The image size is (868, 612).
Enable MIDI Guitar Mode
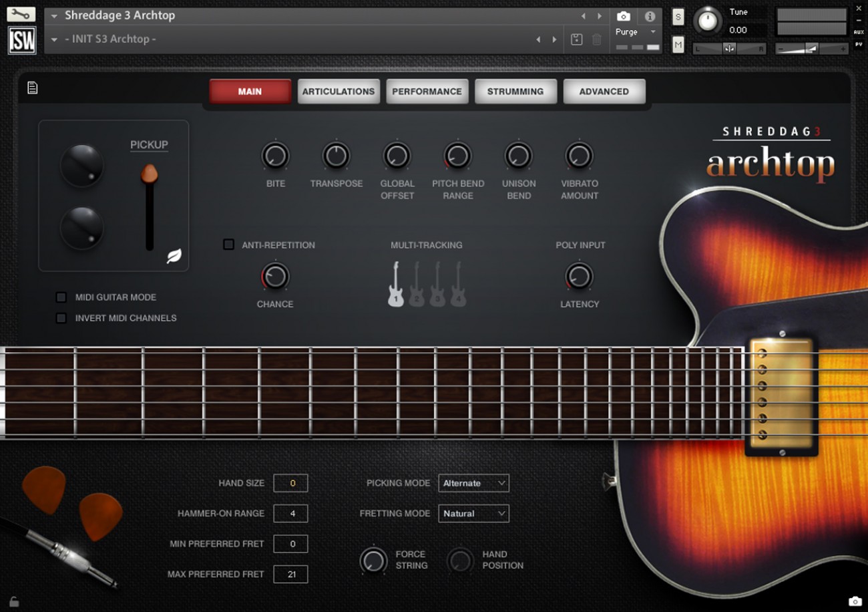[x=61, y=297]
